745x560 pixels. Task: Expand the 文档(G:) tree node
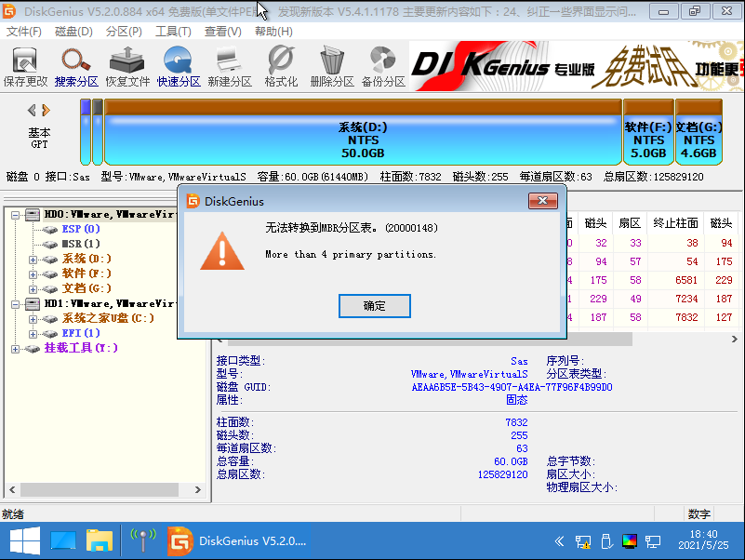point(33,289)
